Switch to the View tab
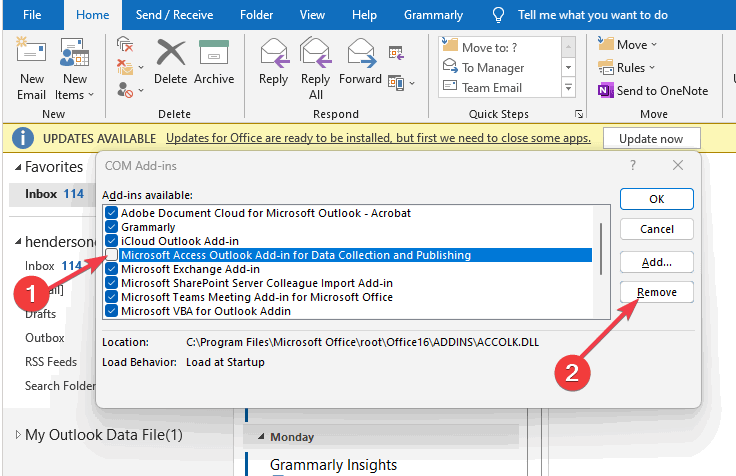 tap(312, 15)
